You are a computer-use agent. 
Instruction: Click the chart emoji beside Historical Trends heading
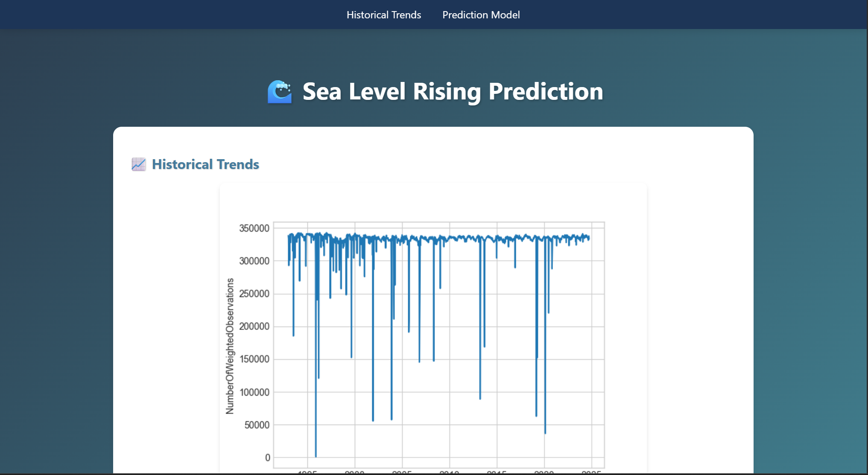tap(138, 164)
